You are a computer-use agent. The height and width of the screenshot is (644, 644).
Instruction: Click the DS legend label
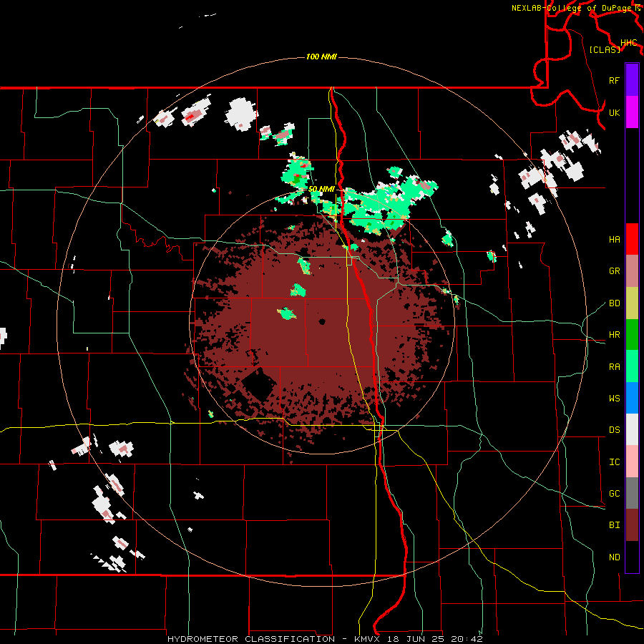[614, 430]
